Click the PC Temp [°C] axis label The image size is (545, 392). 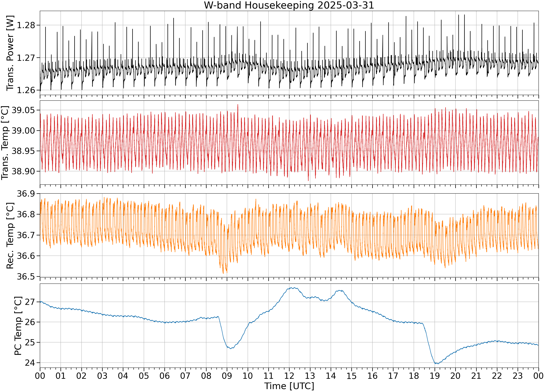point(18,326)
